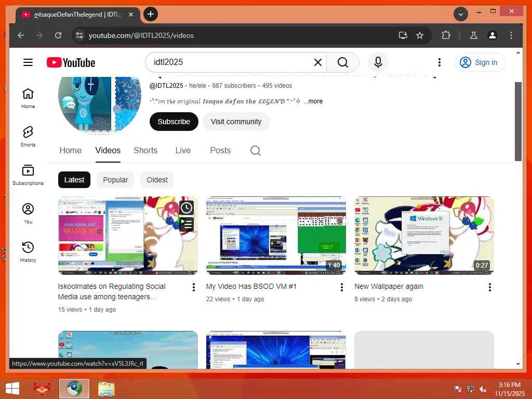Open the red taskbar app icon
Image resolution: width=532 pixels, height=399 pixels.
(42, 389)
